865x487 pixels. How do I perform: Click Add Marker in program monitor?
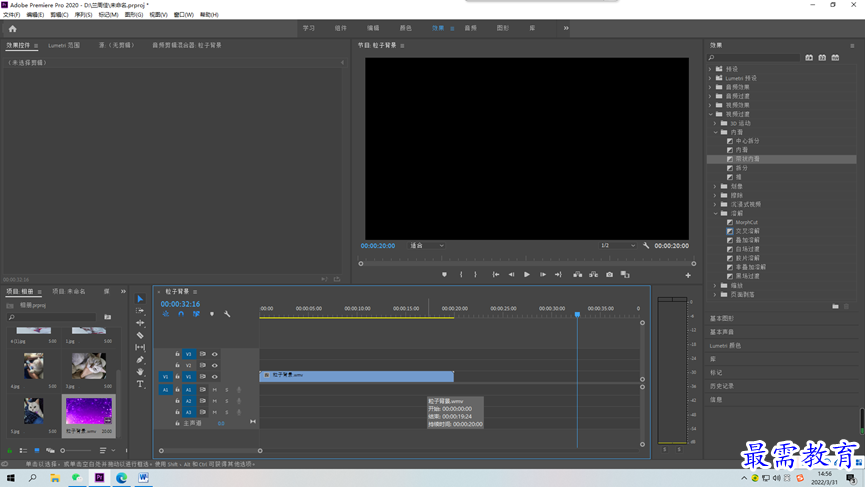[x=444, y=275]
